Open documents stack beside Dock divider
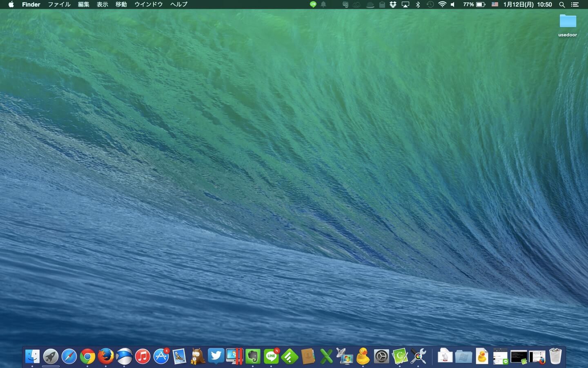The image size is (588, 368). tap(445, 356)
